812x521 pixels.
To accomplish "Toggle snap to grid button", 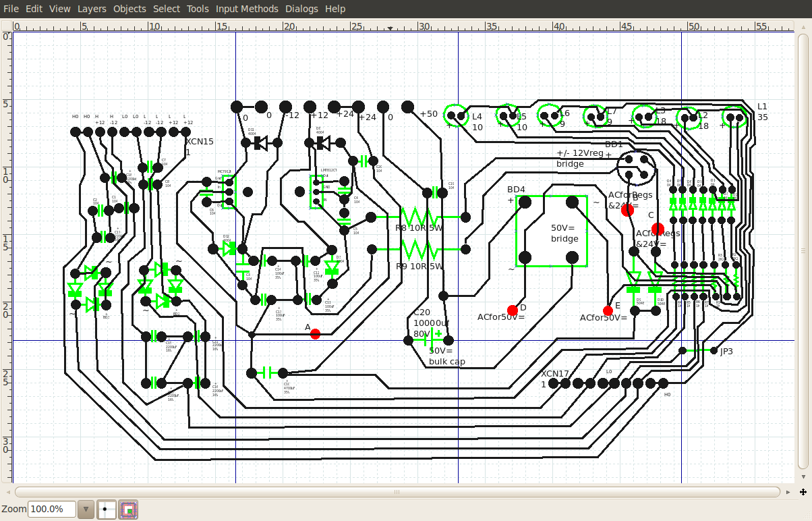I will tap(107, 510).
